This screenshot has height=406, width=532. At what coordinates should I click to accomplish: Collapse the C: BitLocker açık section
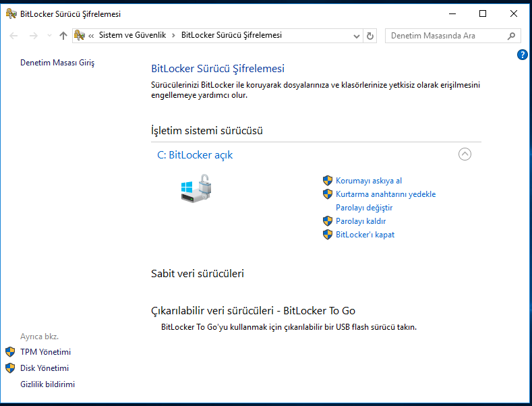coord(465,154)
